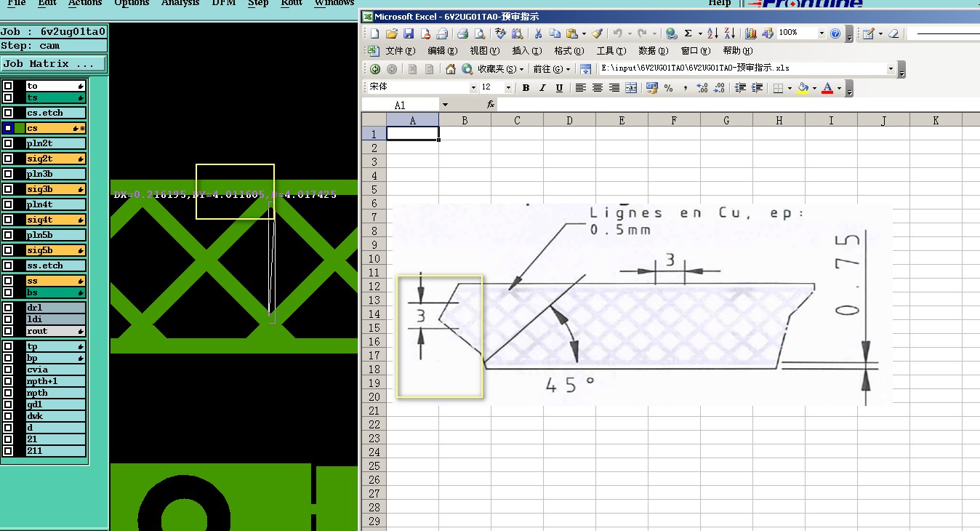Click the AutoSum sigma icon

click(688, 33)
